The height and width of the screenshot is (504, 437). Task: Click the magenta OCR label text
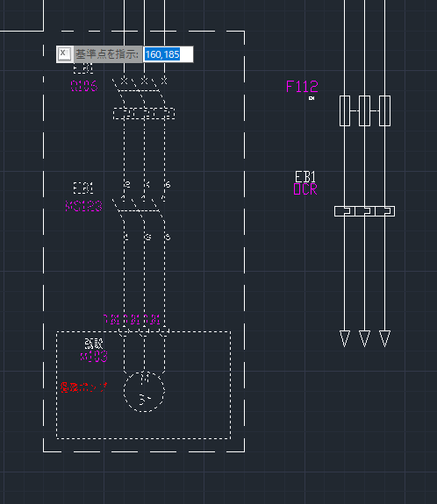click(305, 189)
